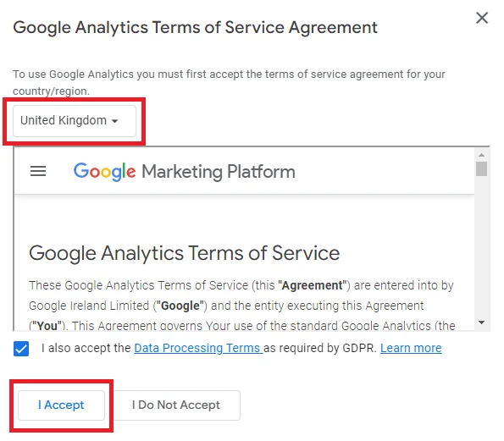
Task: Click the "I also accept the" checkbox label
Action: click(x=86, y=348)
